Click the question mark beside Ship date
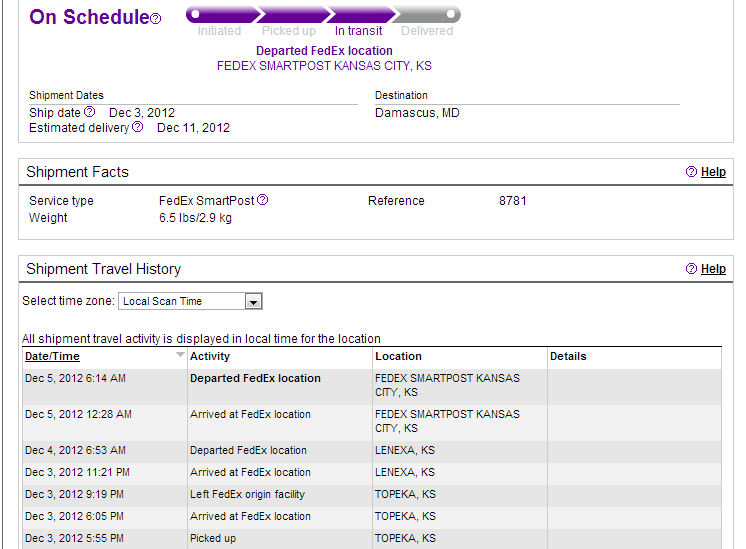The image size is (746, 549). click(90, 112)
